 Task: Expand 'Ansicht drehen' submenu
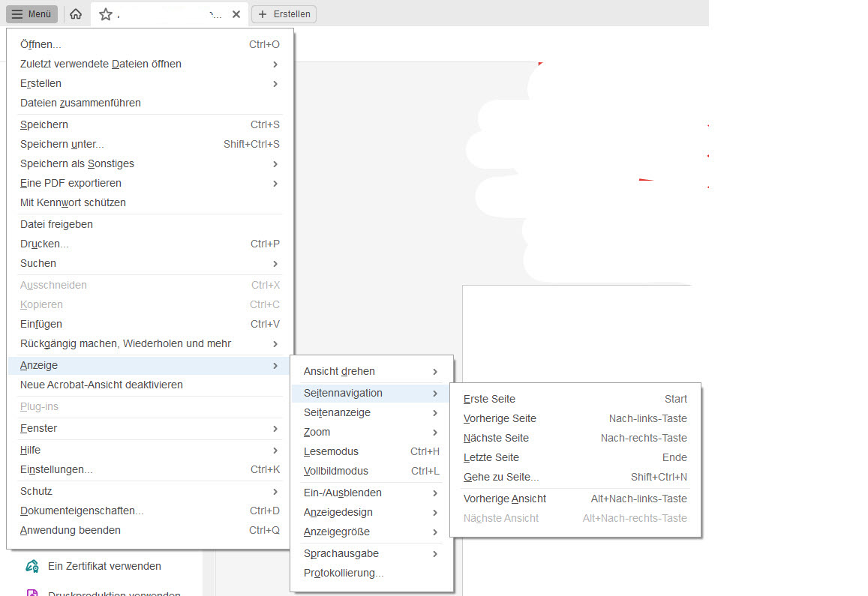(x=371, y=371)
